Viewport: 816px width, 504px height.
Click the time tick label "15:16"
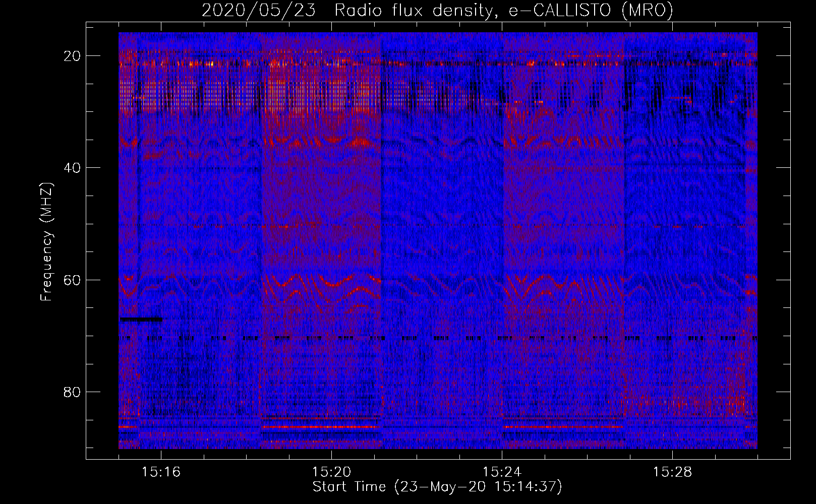[x=161, y=472]
